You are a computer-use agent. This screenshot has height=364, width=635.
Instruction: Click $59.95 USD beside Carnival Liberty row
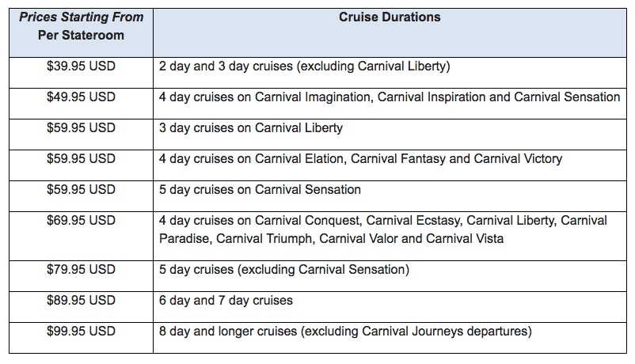coord(81,127)
